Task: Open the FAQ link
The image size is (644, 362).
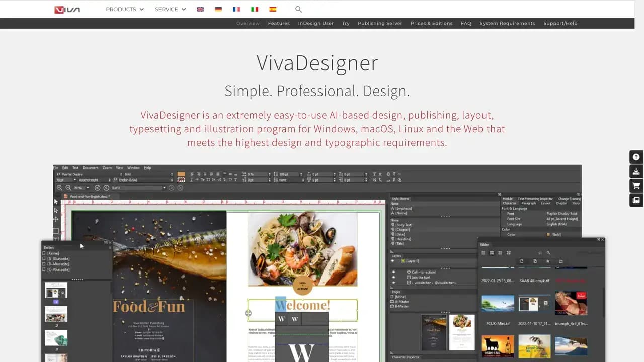Action: point(466,23)
